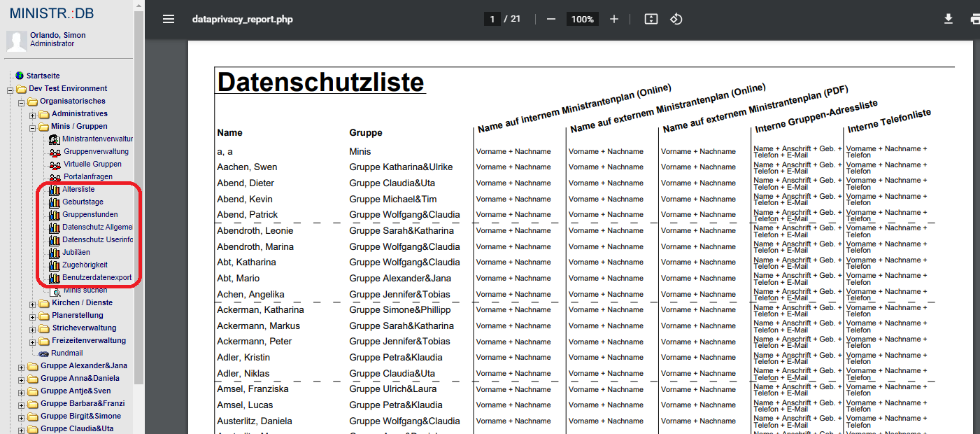
Task: Open the Altersliste report
Action: point(78,190)
